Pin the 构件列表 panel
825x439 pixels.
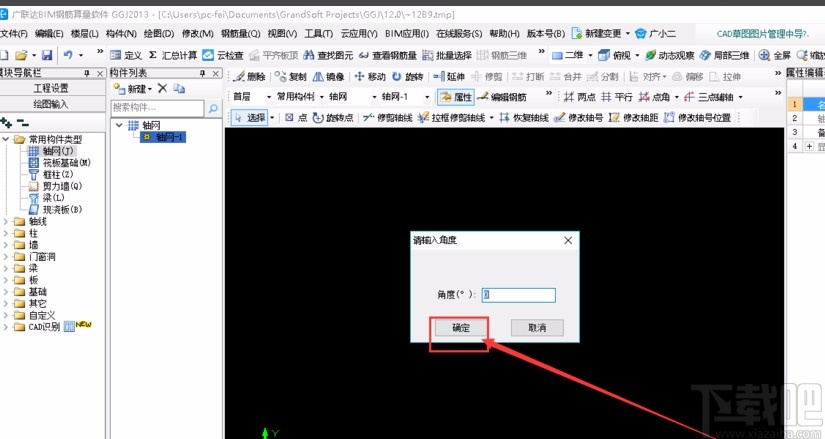(203, 73)
